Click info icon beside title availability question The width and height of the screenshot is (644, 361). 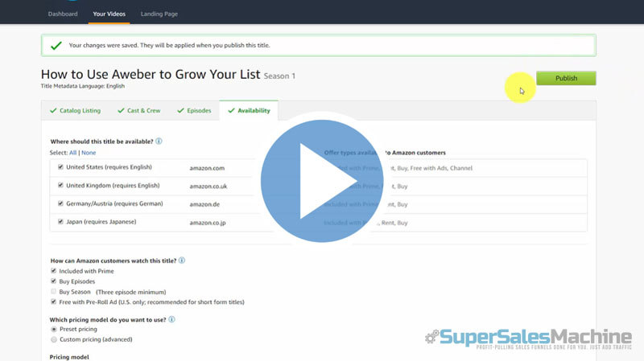click(x=159, y=142)
